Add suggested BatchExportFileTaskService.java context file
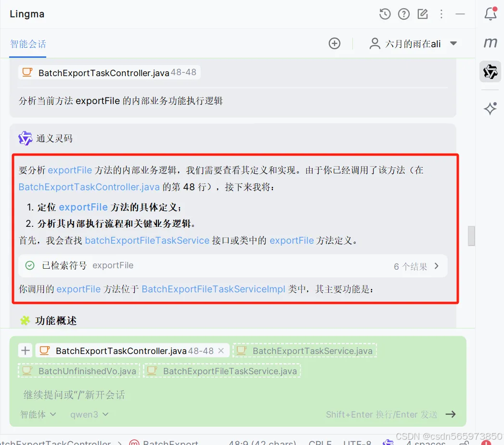 [x=222, y=371]
